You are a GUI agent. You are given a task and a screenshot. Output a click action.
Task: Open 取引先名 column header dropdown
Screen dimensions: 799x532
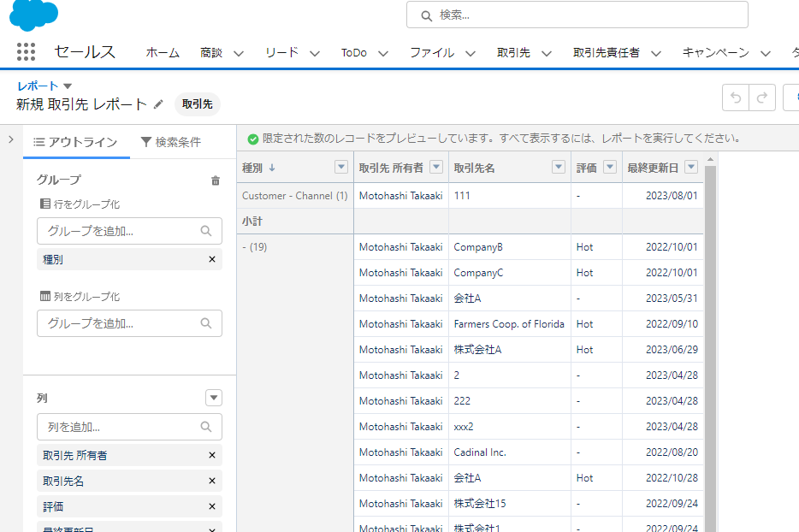[559, 167]
